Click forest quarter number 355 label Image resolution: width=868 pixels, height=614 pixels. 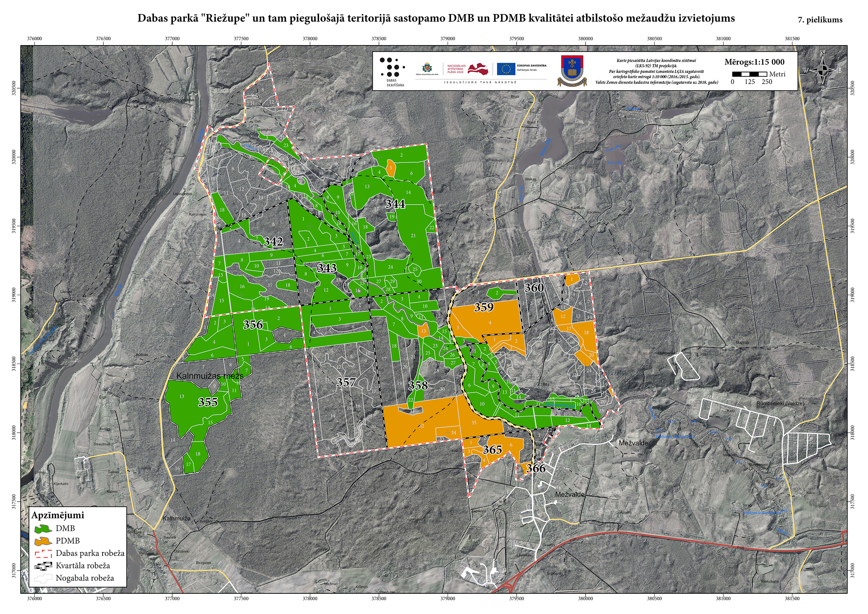(x=208, y=402)
